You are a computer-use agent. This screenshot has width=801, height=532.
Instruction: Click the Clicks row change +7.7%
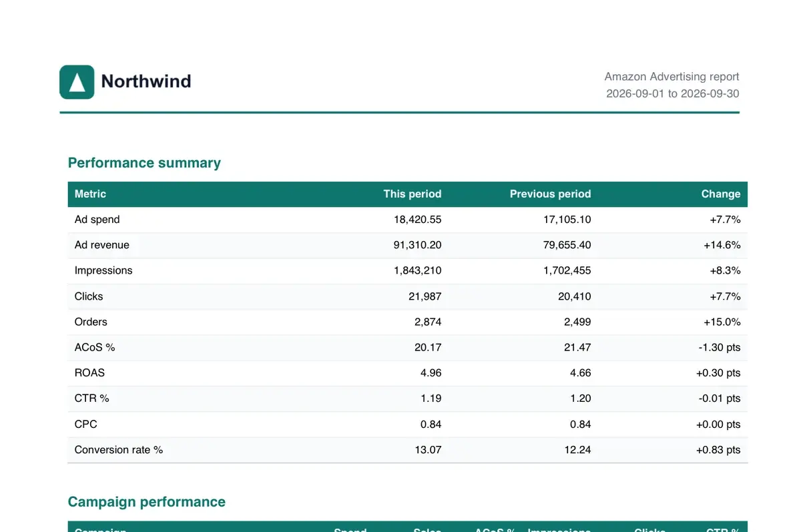tap(725, 296)
